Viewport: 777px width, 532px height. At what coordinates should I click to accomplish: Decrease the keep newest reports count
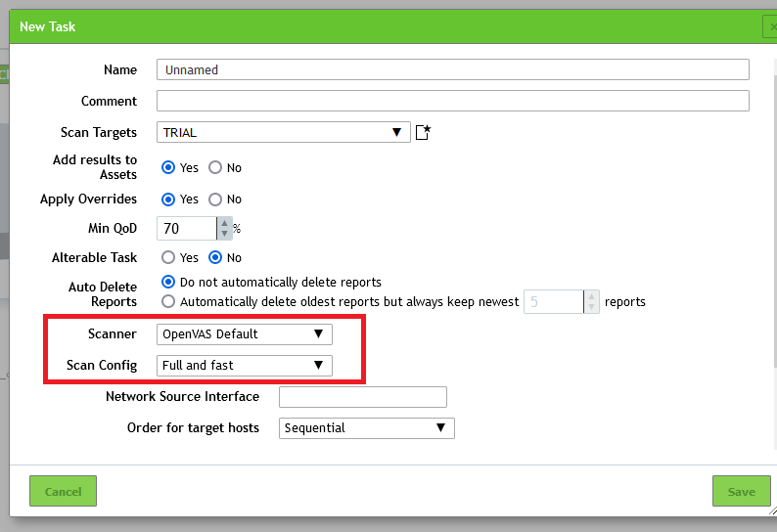tap(591, 307)
